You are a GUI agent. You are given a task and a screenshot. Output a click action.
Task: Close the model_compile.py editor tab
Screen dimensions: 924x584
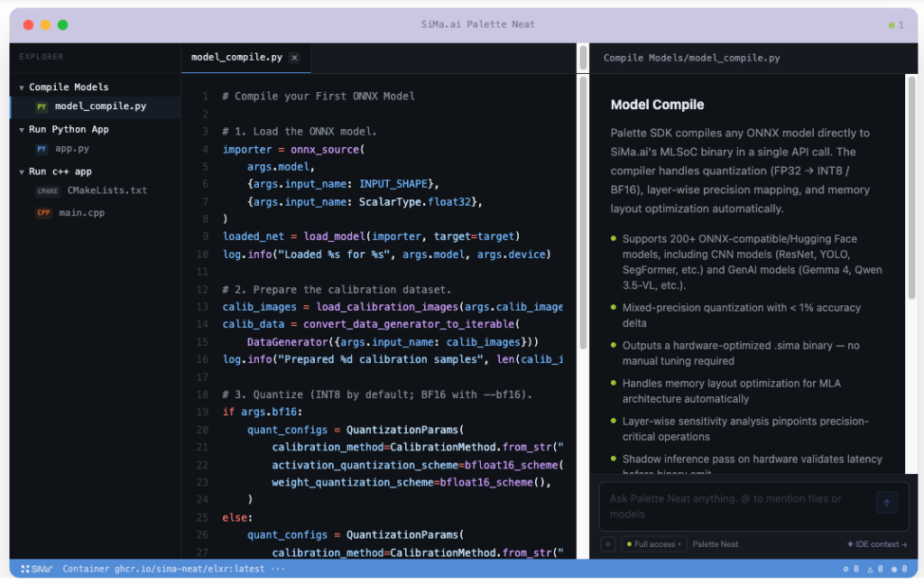pyautogui.click(x=294, y=57)
